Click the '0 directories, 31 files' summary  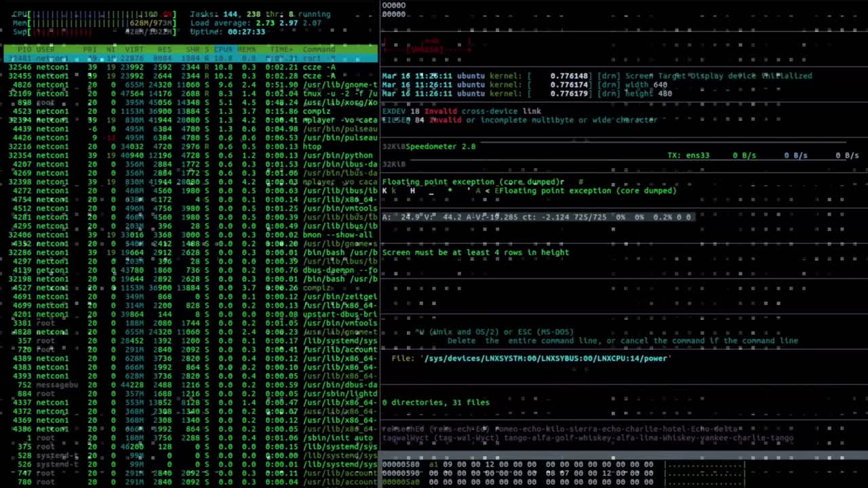click(x=436, y=402)
